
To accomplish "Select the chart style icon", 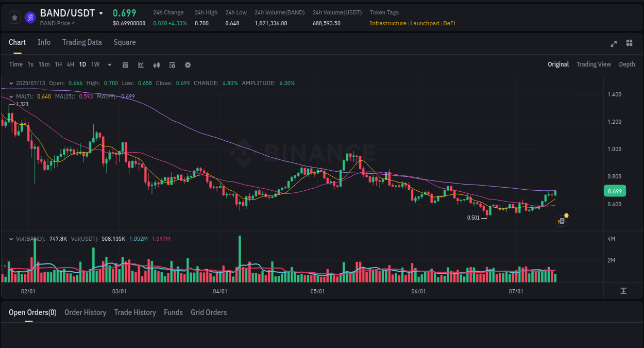I will [141, 64].
